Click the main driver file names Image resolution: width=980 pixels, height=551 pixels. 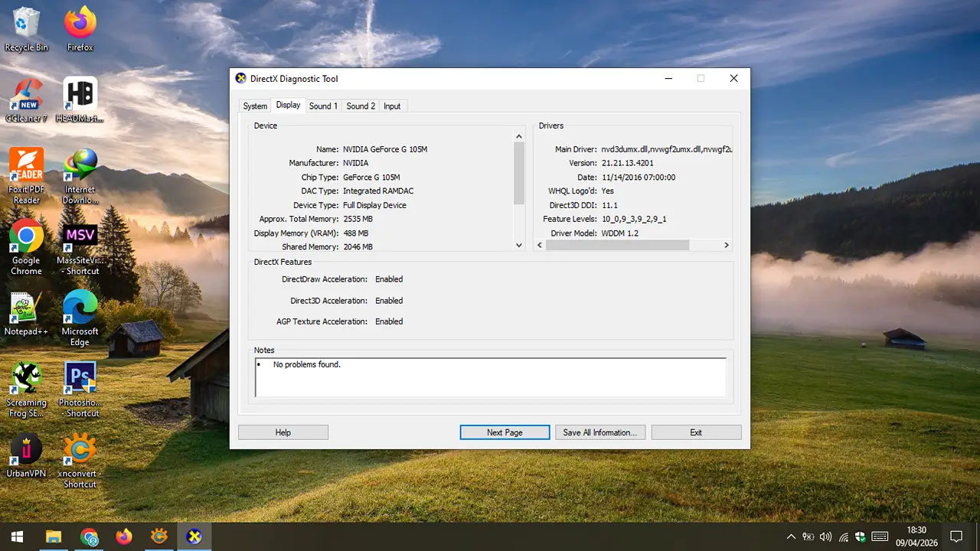point(667,149)
